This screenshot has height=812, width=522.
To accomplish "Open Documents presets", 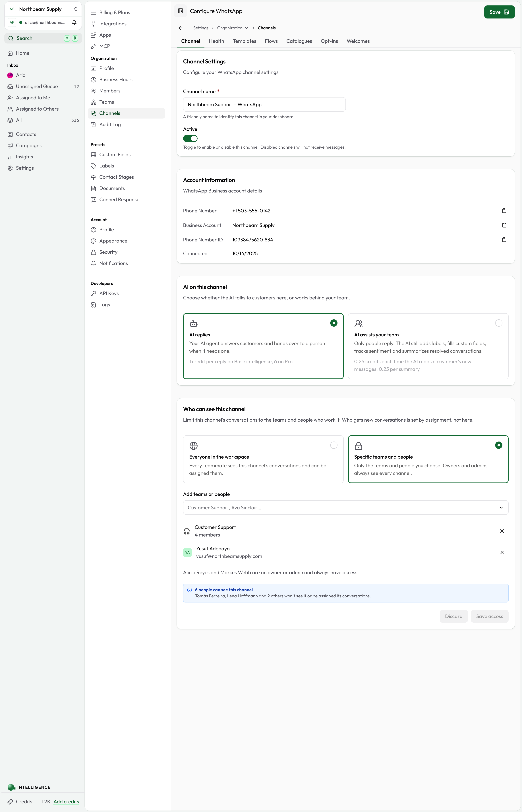I will point(126,188).
